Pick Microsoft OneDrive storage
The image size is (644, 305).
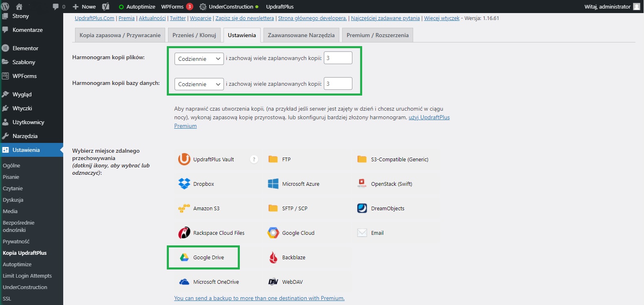coord(209,282)
